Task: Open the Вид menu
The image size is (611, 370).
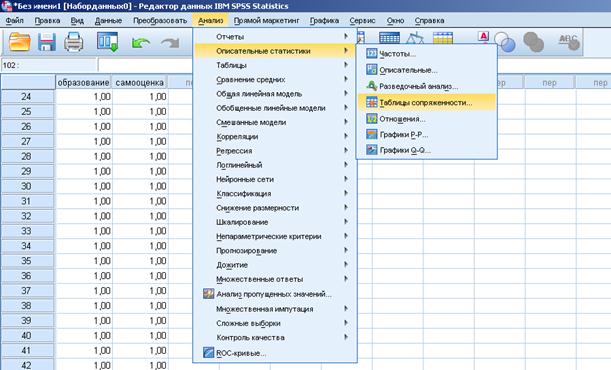Action: point(77,20)
